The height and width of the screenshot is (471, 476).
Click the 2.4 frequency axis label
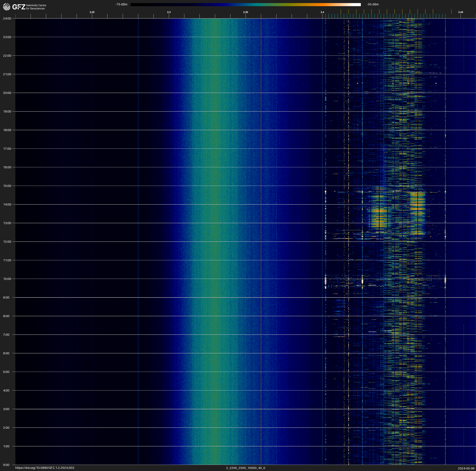[322, 12]
